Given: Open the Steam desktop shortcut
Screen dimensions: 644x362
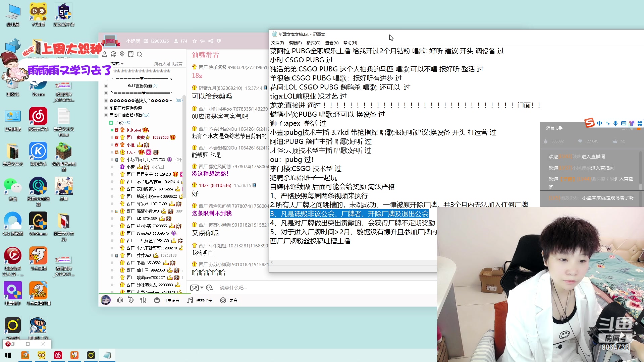Looking at the screenshot, I should (38, 88).
